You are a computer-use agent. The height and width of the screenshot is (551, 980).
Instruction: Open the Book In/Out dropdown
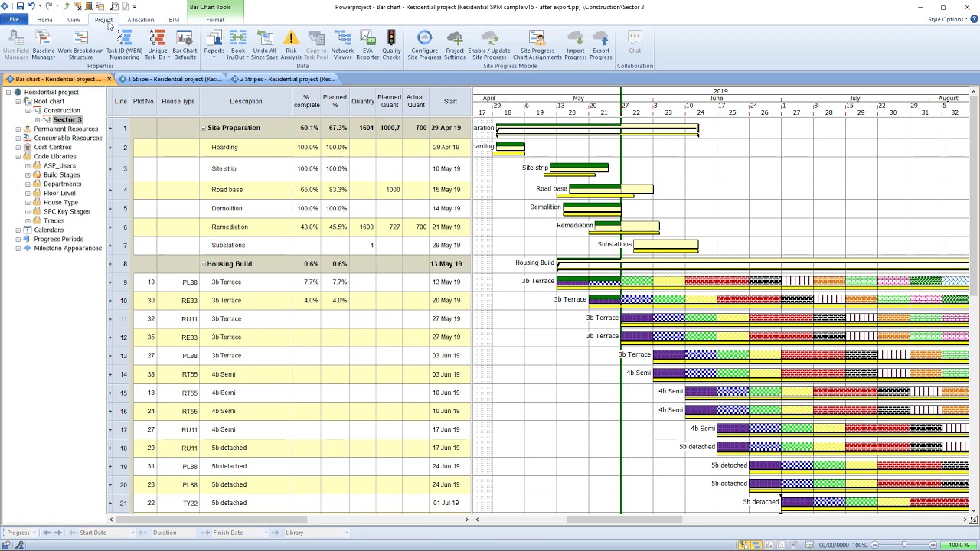coord(237,45)
